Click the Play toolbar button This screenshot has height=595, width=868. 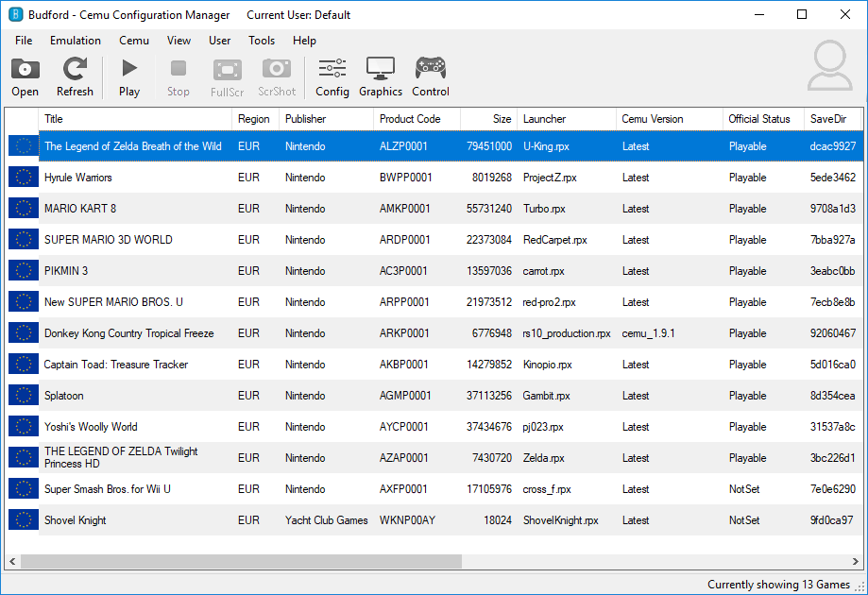129,77
